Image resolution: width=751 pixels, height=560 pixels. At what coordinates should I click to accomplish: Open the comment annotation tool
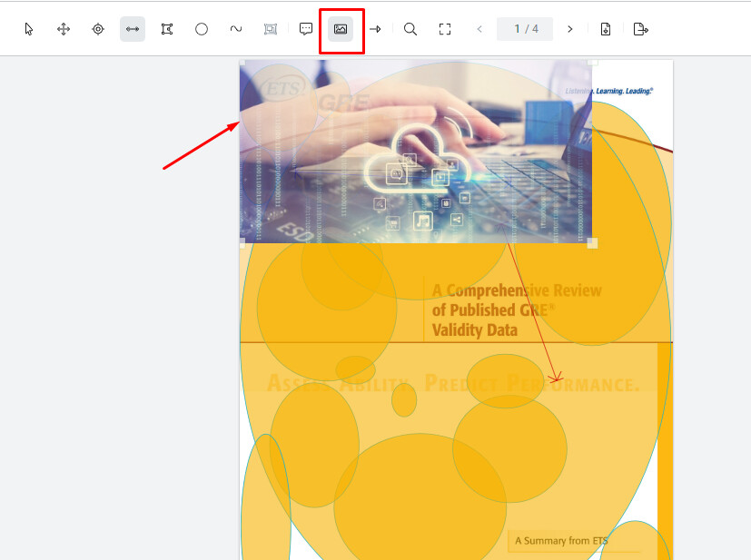305,28
